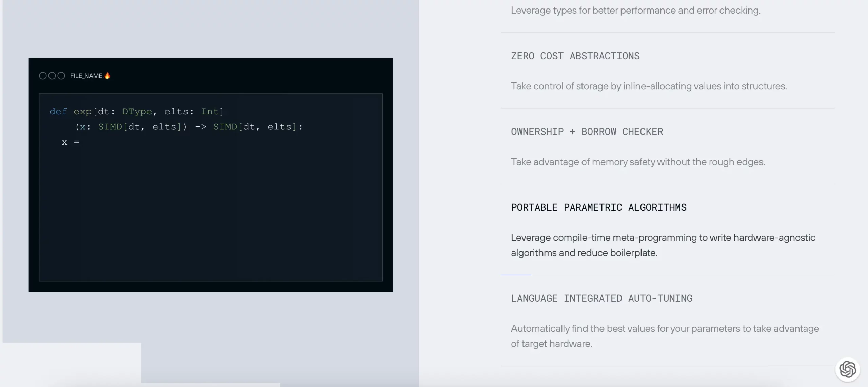Click the Int type in code signature
The image size is (868, 387).
[x=210, y=111]
